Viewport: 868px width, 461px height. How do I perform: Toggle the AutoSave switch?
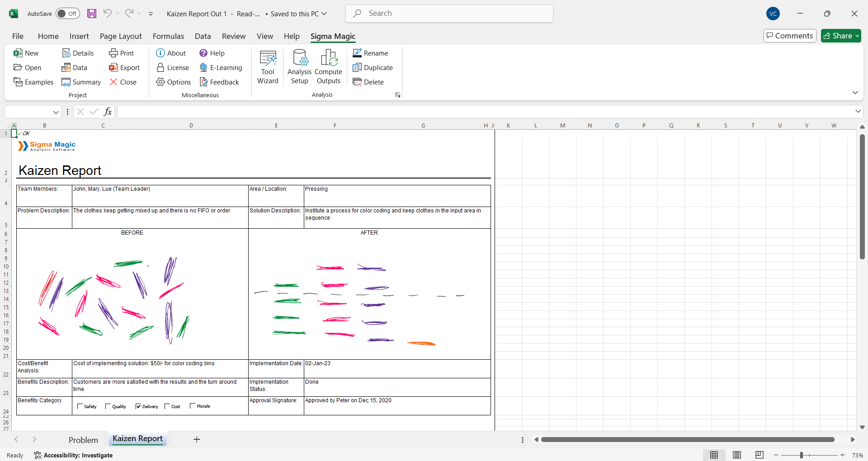[68, 14]
